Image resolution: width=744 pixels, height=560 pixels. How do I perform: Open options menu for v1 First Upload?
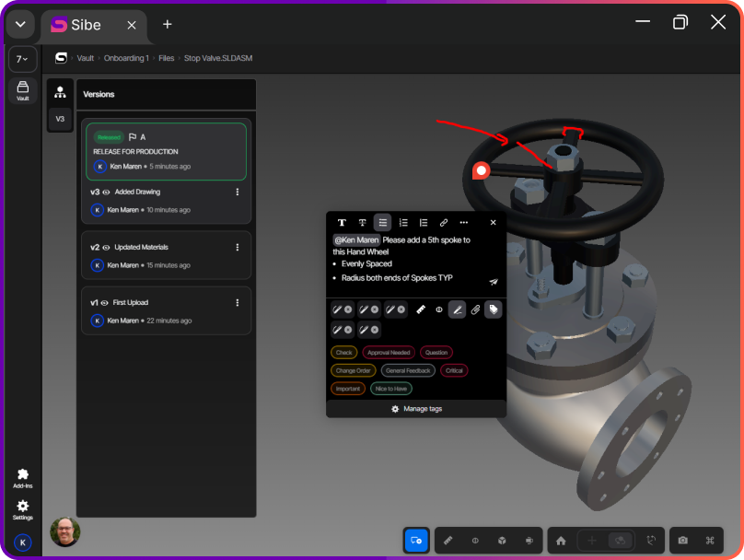(238, 303)
